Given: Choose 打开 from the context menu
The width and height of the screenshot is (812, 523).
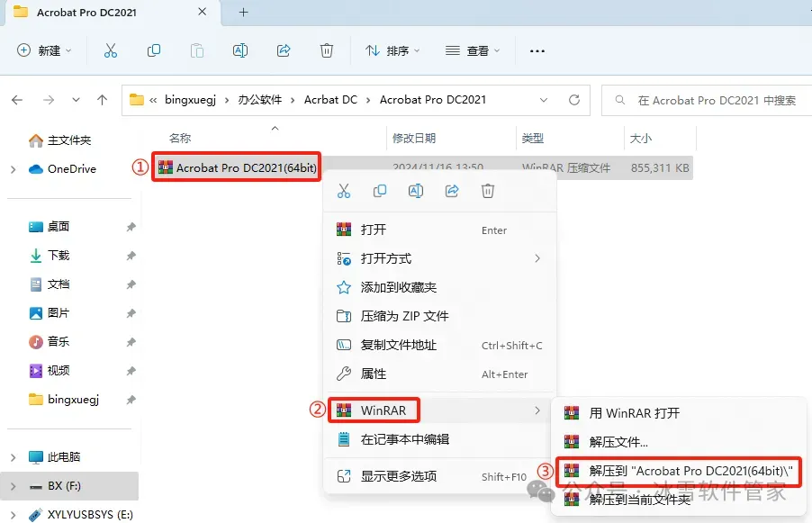Looking at the screenshot, I should click(439, 230).
